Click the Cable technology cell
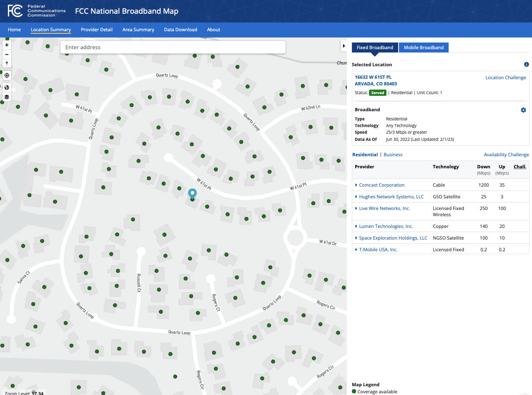This screenshot has width=532, height=395. pyautogui.click(x=439, y=185)
